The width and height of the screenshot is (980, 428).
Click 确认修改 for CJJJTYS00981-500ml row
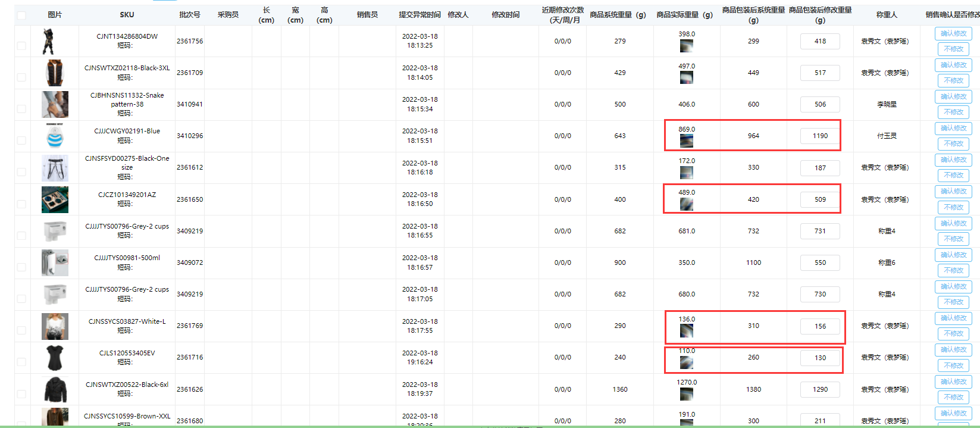(953, 255)
